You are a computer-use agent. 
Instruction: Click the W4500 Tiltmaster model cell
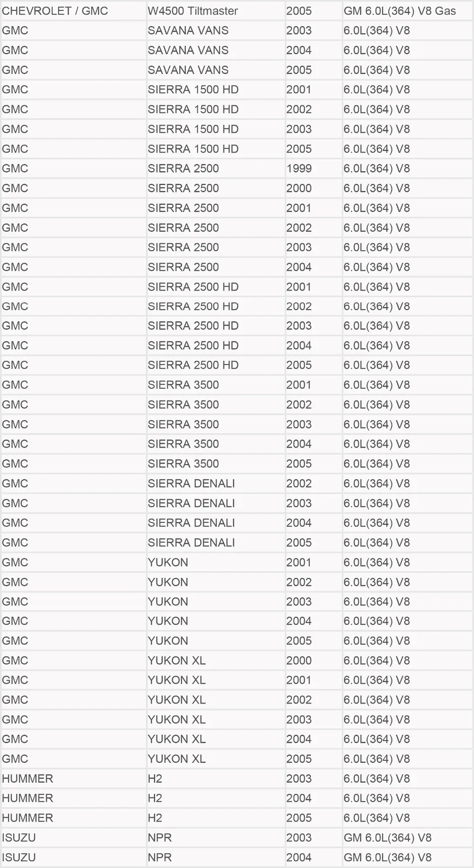point(216,10)
